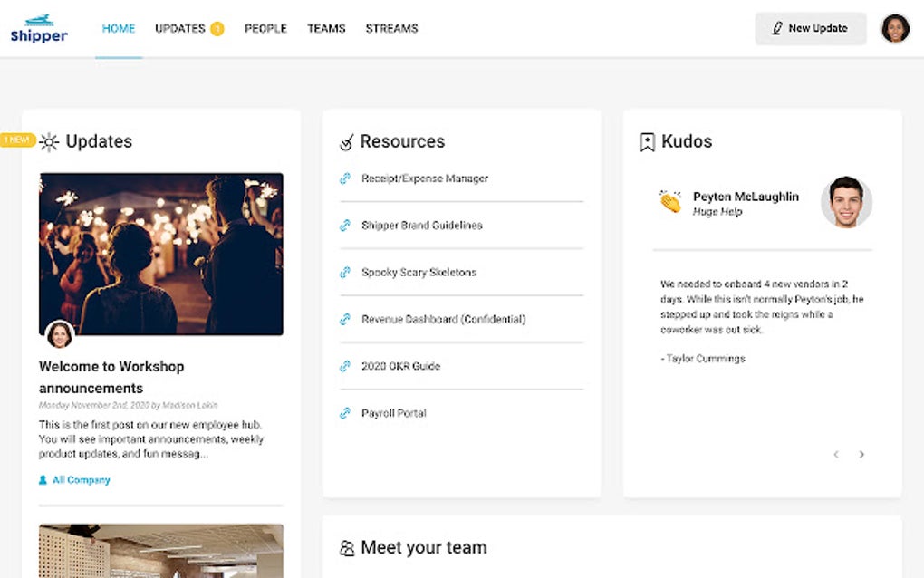Show the next kudos card
This screenshot has width=924, height=578.
coord(861,455)
